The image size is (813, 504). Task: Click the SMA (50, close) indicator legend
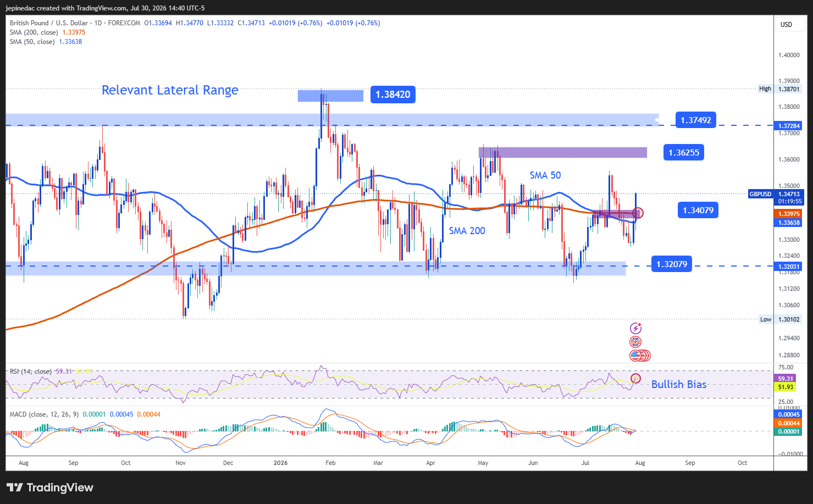(32, 42)
